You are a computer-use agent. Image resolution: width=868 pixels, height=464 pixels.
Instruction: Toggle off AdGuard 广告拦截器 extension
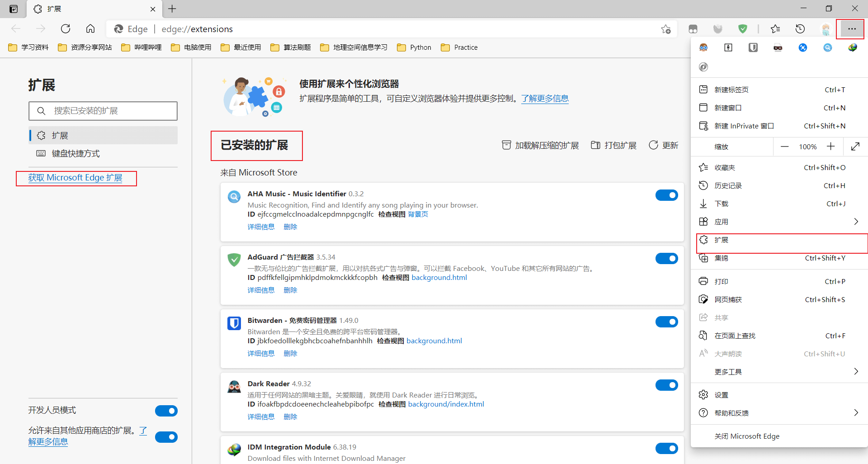666,258
